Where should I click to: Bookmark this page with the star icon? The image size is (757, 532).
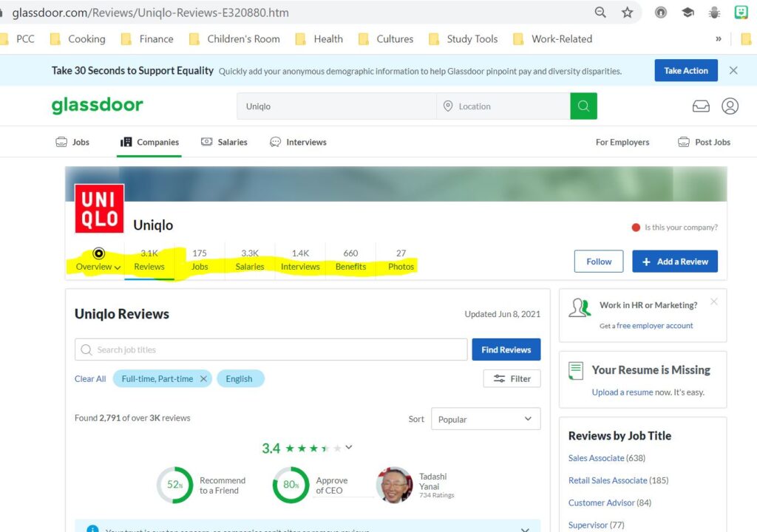[x=627, y=12]
